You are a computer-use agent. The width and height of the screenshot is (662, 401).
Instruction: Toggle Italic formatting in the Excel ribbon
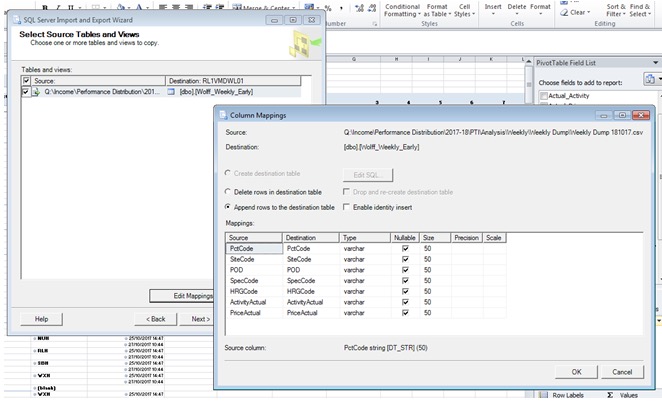tap(58, 7)
